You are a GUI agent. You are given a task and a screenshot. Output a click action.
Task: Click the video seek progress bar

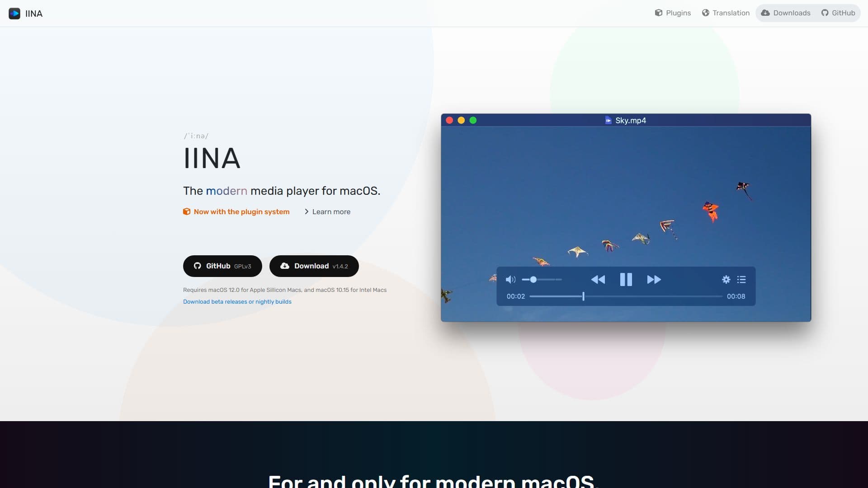[626, 296]
